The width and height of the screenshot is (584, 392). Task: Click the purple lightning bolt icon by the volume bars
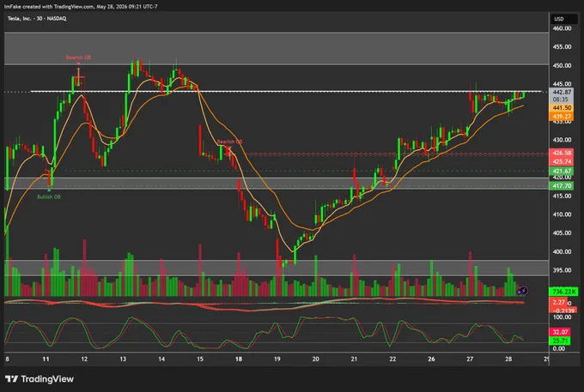click(523, 291)
